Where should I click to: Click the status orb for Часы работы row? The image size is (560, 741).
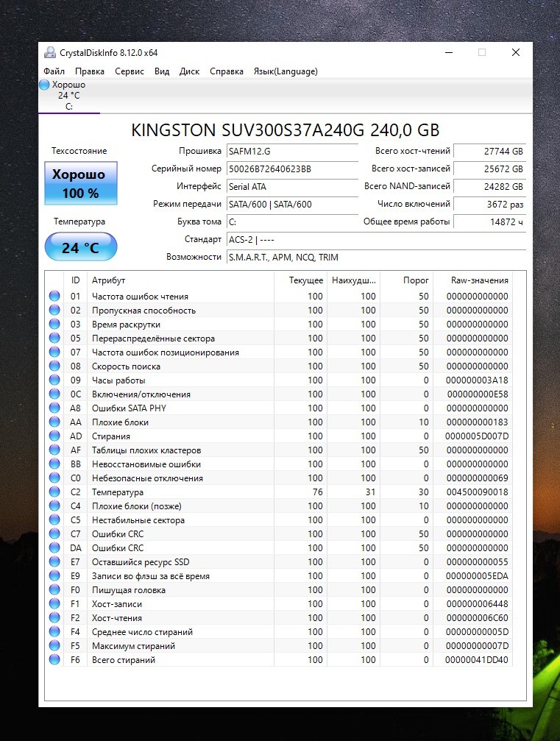click(54, 380)
